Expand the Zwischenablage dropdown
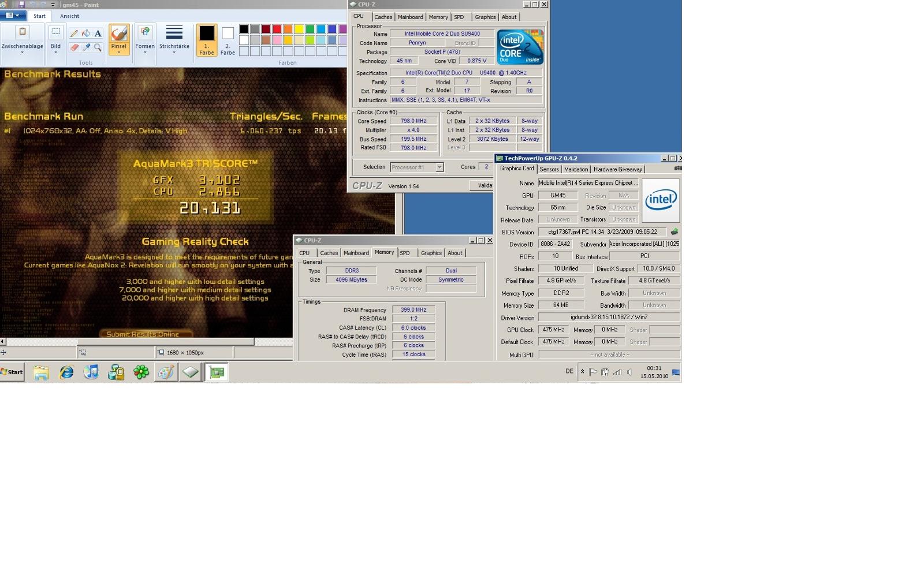The height and width of the screenshot is (564, 924). (23, 53)
